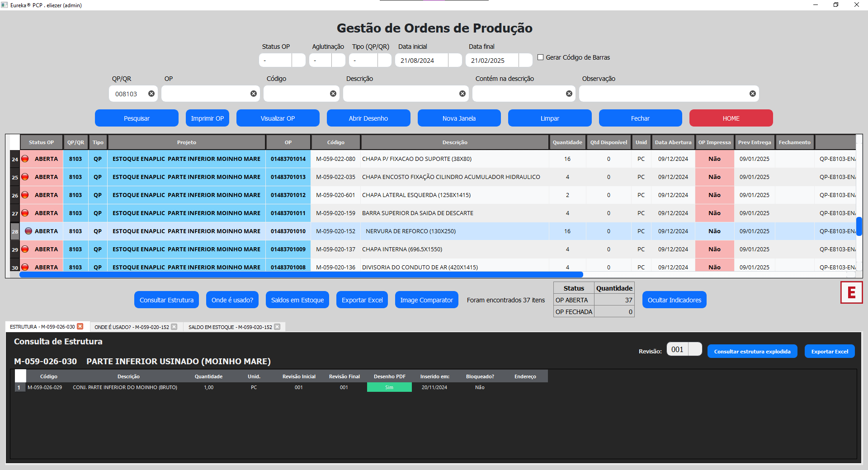Click the green Sim Desenho PDF cell

[x=389, y=387]
